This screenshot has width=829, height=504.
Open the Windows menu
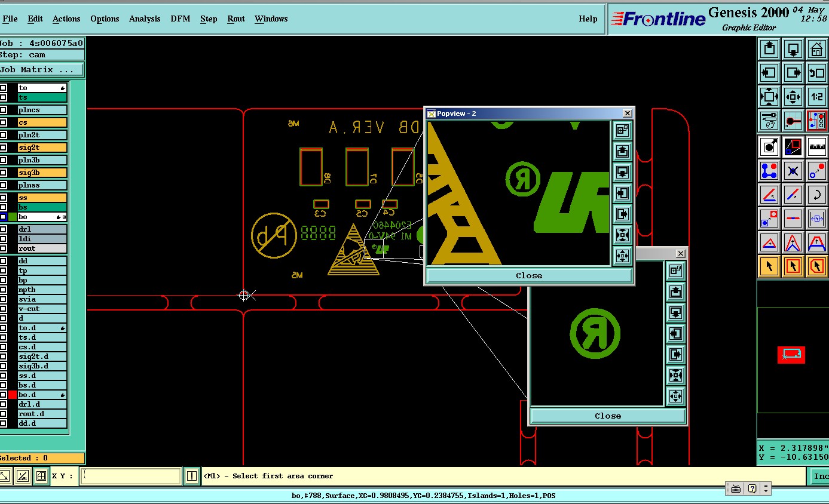271,19
